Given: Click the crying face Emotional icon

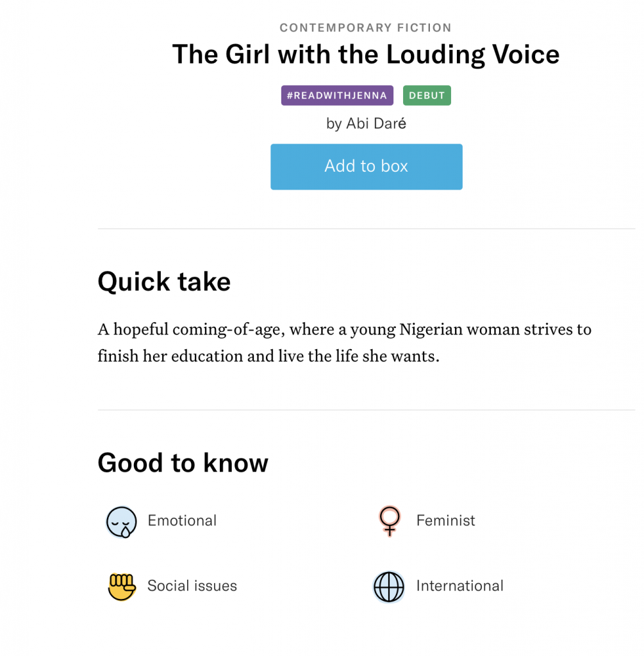Looking at the screenshot, I should tap(122, 521).
